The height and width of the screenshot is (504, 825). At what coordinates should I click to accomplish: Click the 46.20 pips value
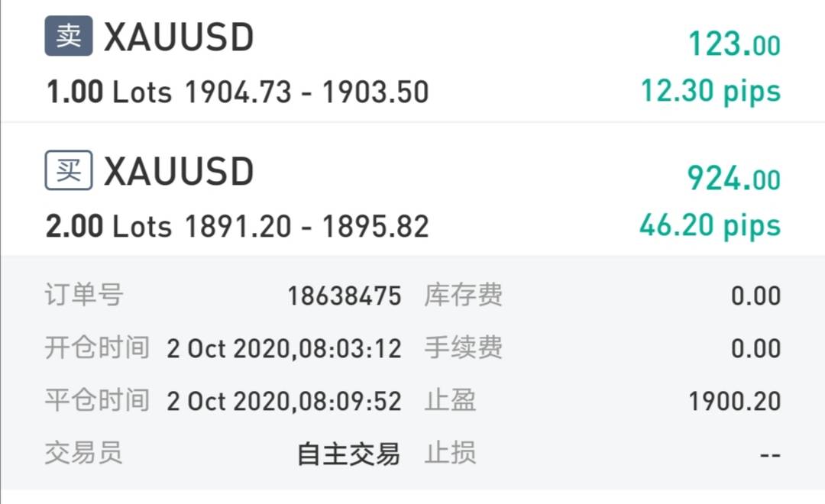[x=710, y=226]
